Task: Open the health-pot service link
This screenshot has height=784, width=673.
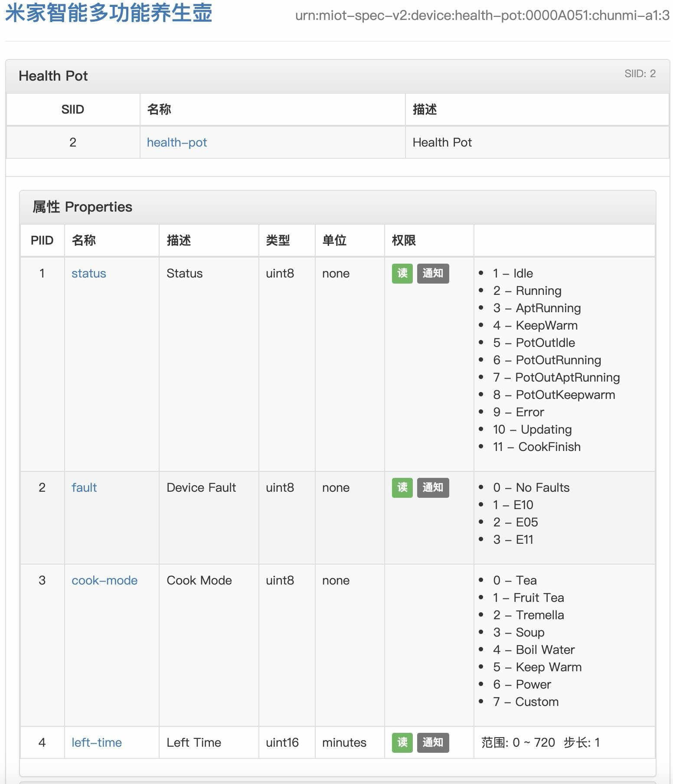Action: click(x=177, y=142)
